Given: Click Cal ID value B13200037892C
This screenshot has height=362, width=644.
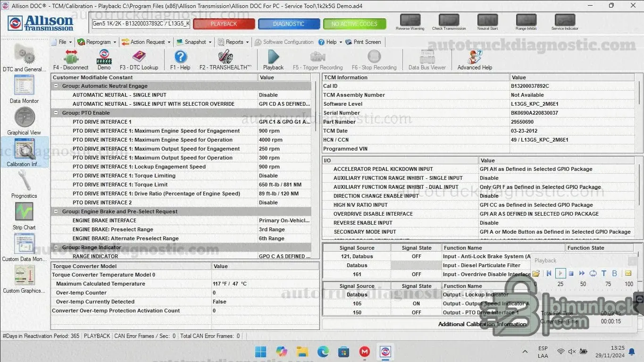Looking at the screenshot, I should [530, 86].
